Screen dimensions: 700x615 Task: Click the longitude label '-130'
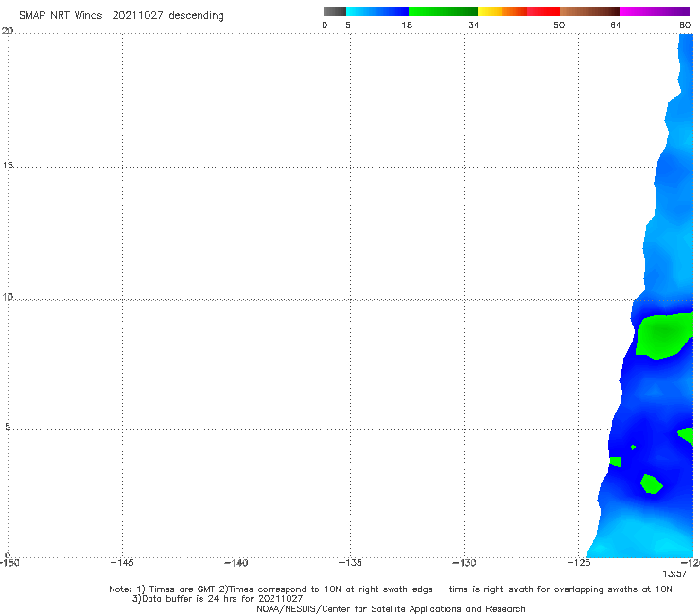click(x=464, y=563)
